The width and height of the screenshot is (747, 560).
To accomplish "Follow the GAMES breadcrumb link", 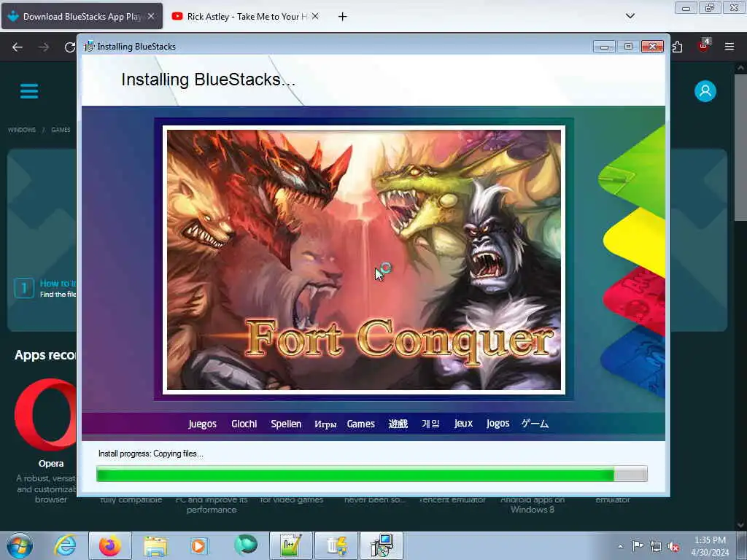I will click(61, 130).
